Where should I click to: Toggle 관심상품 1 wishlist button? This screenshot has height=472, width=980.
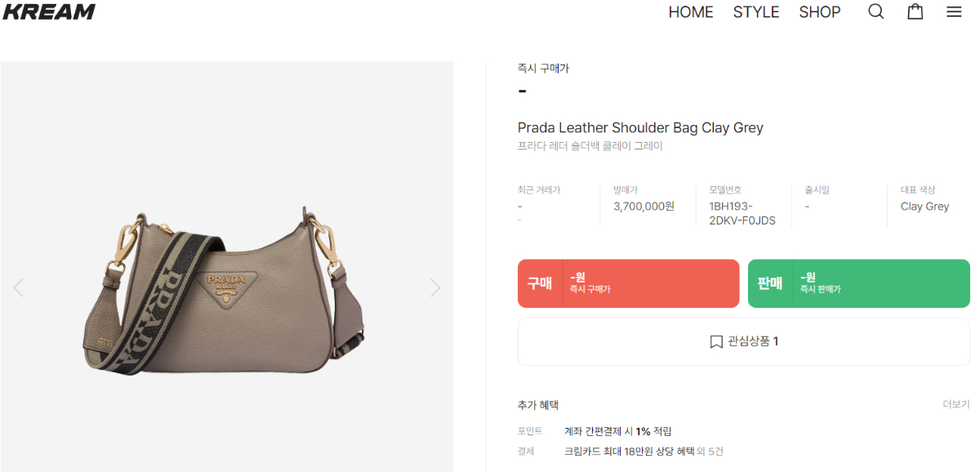tap(744, 342)
